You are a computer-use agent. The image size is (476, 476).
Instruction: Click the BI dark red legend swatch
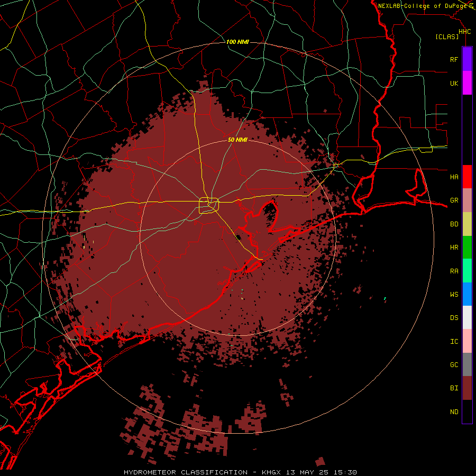pyautogui.click(x=467, y=388)
